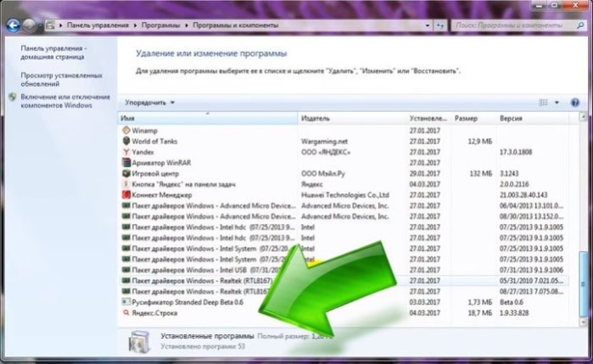Sort by Установлено date column header
593x364 pixels.
[x=428, y=119]
